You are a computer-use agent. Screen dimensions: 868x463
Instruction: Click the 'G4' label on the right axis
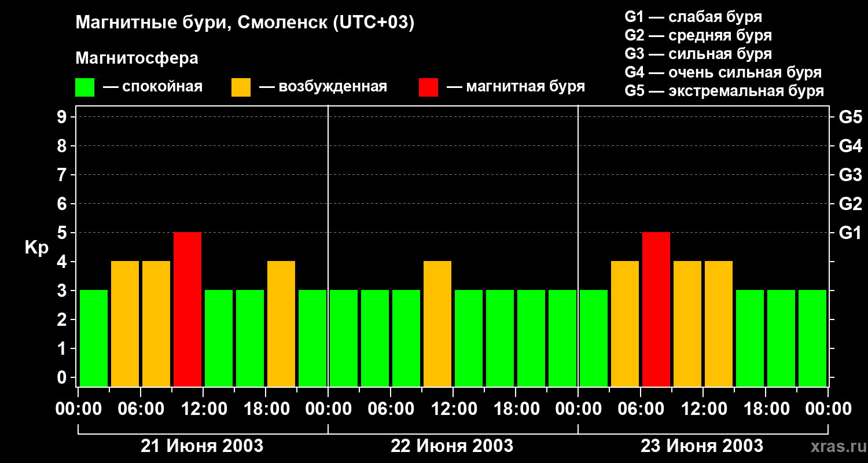[850, 146]
